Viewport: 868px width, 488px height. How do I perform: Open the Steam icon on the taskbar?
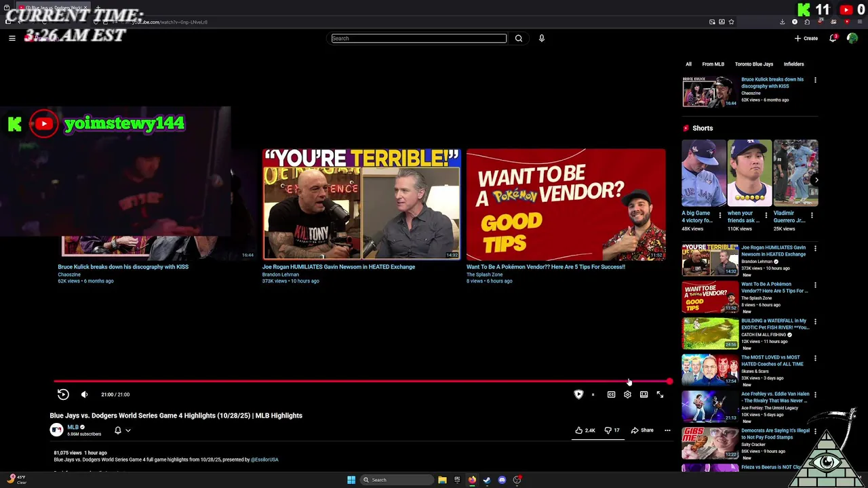click(487, 480)
